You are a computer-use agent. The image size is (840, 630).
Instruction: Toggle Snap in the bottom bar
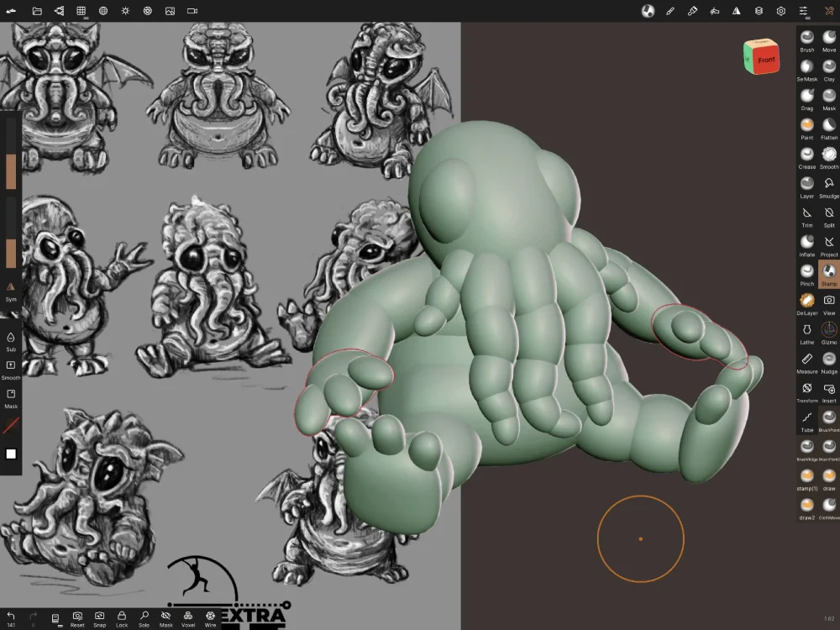tap(100, 619)
